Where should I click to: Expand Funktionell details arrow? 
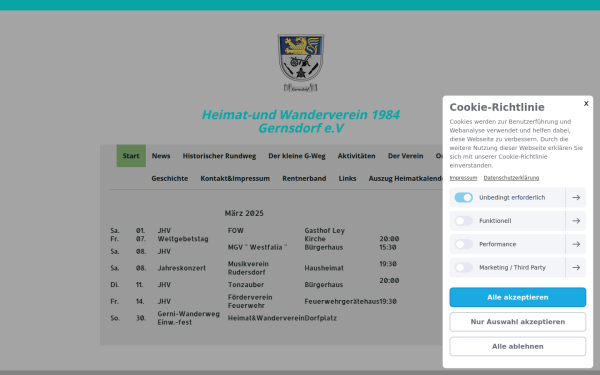pyautogui.click(x=576, y=221)
